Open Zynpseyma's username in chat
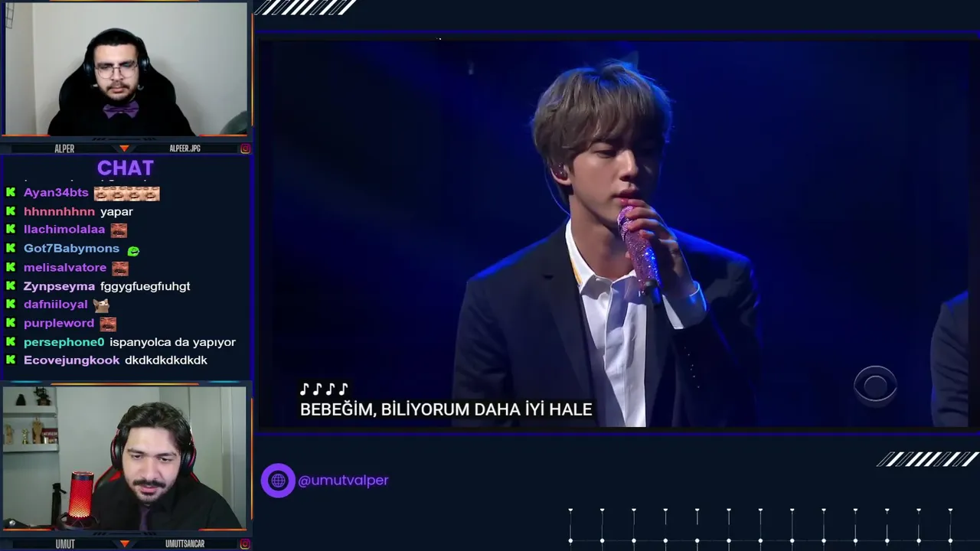This screenshot has width=980, height=551. pyautogui.click(x=59, y=286)
